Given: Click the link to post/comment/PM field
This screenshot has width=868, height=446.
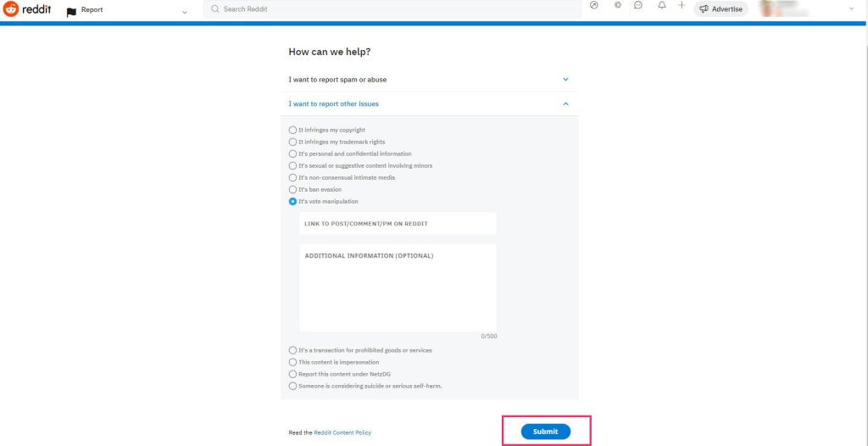Looking at the screenshot, I should (x=398, y=224).
